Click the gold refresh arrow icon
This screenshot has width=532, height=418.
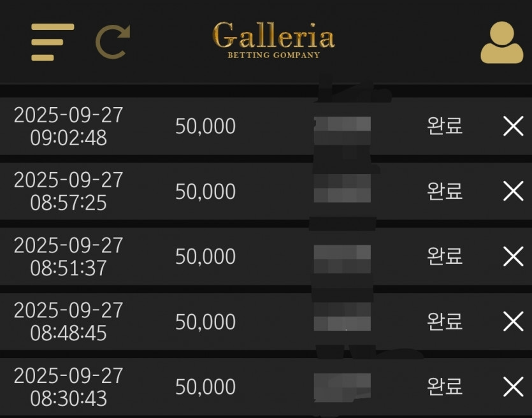(x=113, y=41)
